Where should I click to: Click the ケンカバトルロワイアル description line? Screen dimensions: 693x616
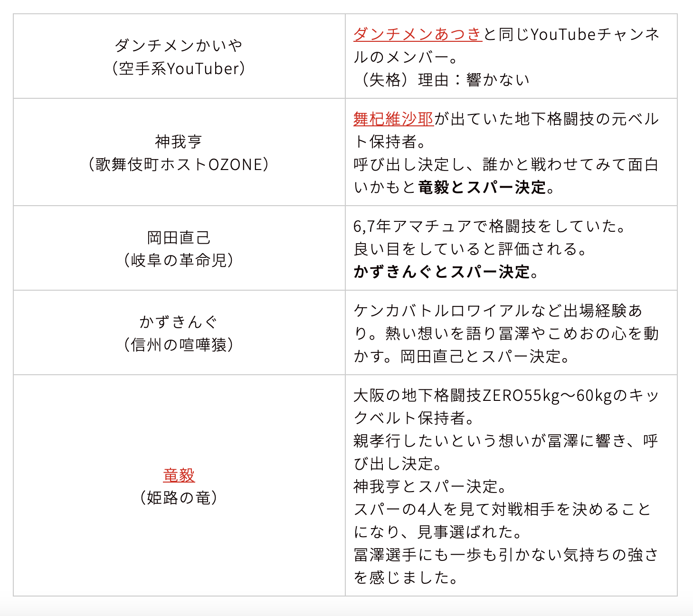pos(498,311)
